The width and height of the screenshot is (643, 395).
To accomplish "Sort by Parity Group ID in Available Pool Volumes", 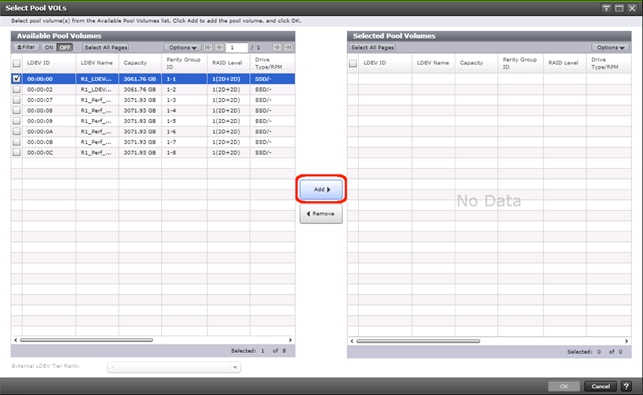I will click(184, 63).
